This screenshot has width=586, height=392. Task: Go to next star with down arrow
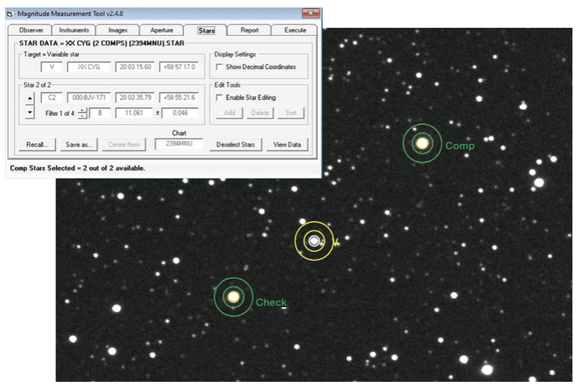(x=30, y=112)
